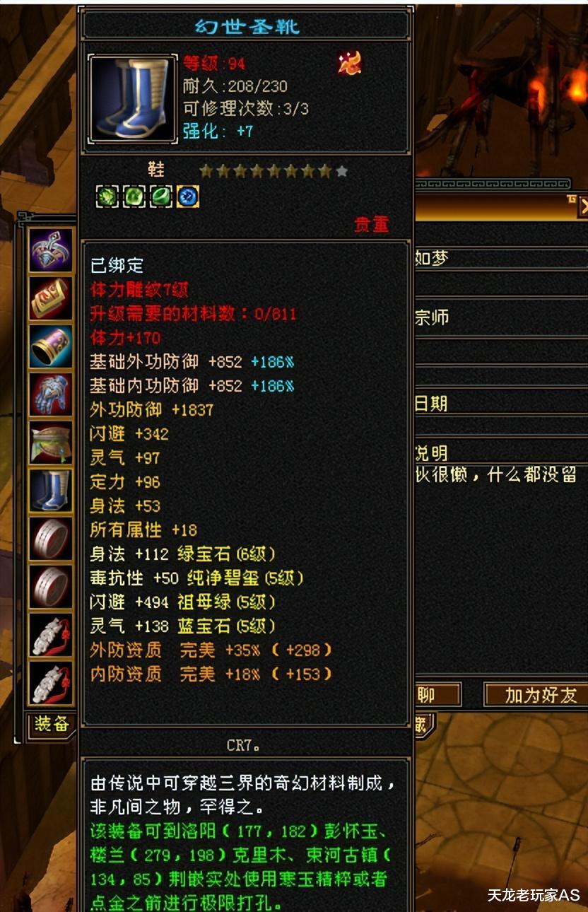Click the lower jade pendant slot

click(x=51, y=682)
